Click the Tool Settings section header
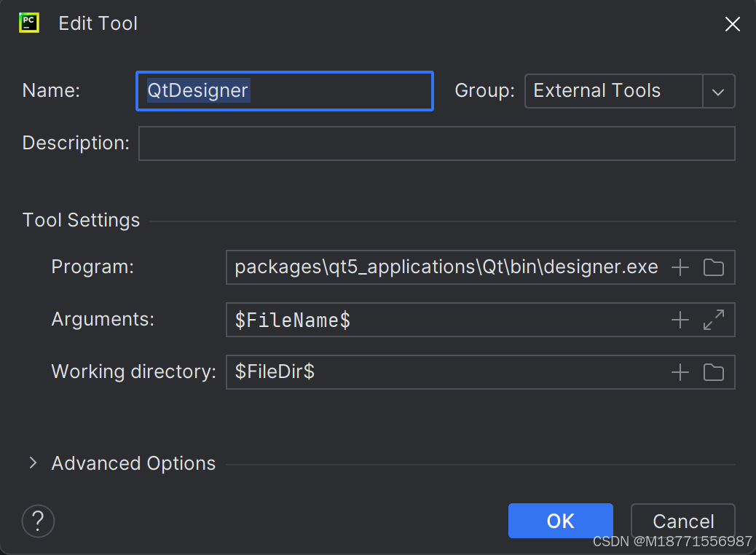Screen dimensions: 756x555 [81, 220]
